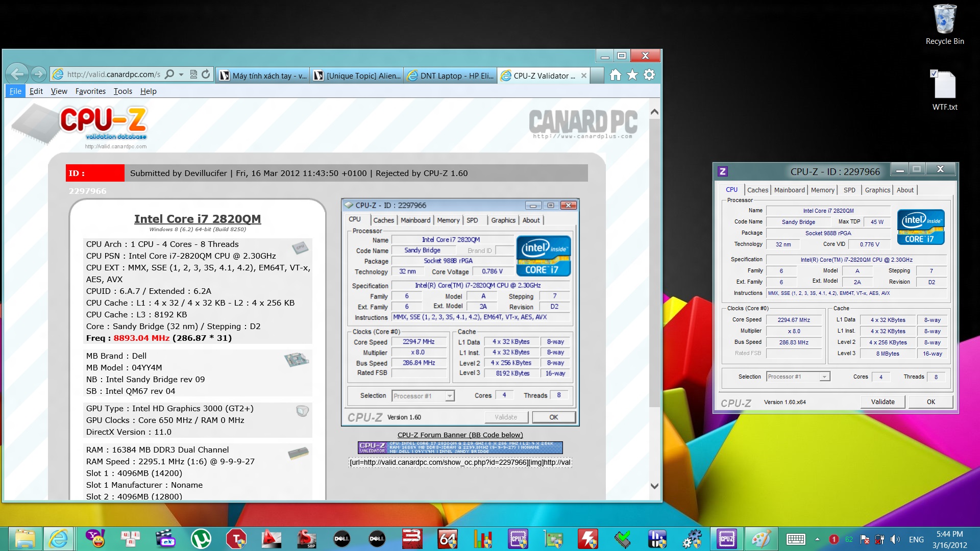Click the vertical scrollbar thumb in the browser
This screenshot has width=980, height=551.
click(654, 262)
